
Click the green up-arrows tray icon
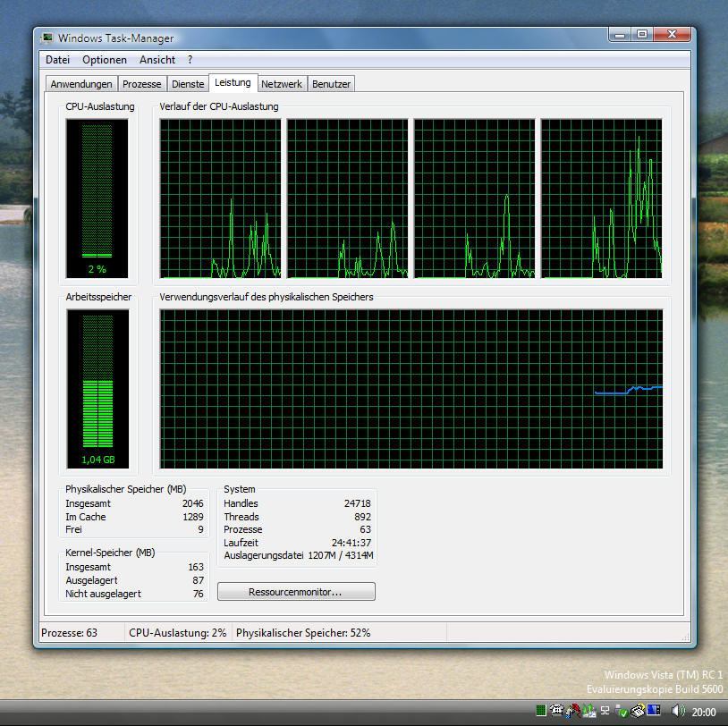[x=589, y=710]
